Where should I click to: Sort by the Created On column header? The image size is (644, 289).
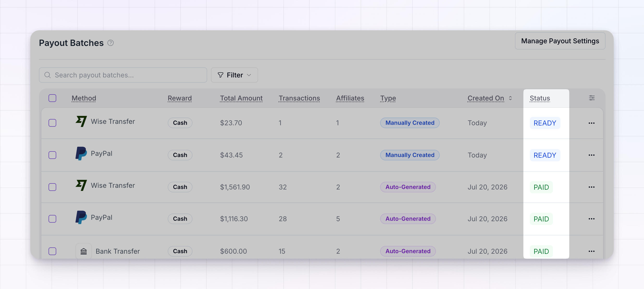(x=486, y=98)
